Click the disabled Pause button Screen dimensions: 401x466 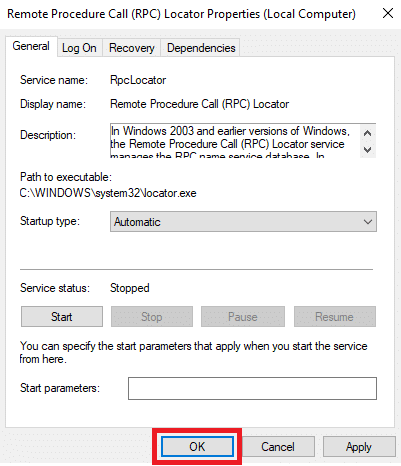243,317
